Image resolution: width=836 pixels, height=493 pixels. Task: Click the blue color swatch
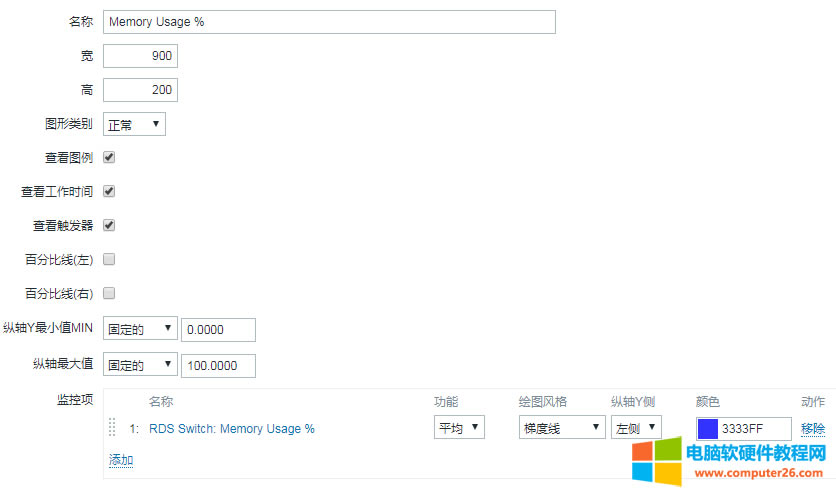[708, 429]
